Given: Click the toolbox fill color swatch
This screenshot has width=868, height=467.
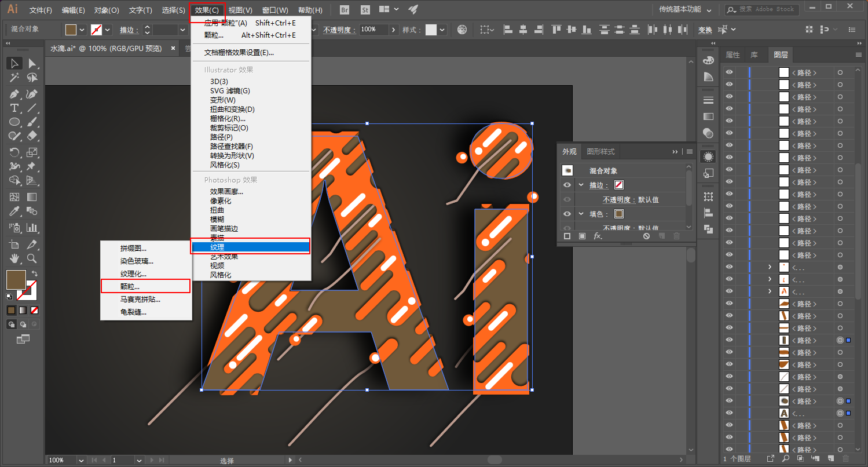Looking at the screenshot, I should pyautogui.click(x=16, y=280).
